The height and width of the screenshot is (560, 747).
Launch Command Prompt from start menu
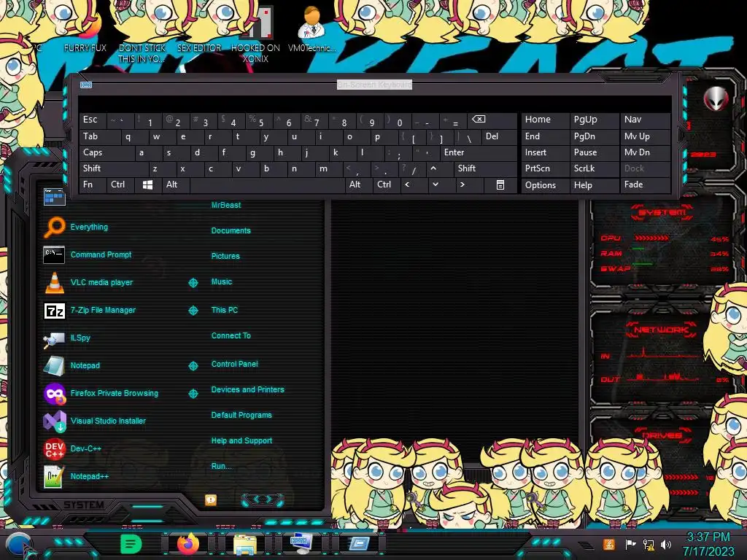101,254
